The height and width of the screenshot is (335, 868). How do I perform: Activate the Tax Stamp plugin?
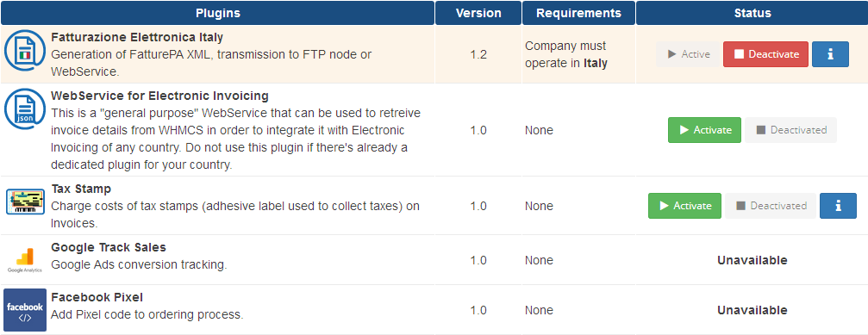(x=684, y=206)
